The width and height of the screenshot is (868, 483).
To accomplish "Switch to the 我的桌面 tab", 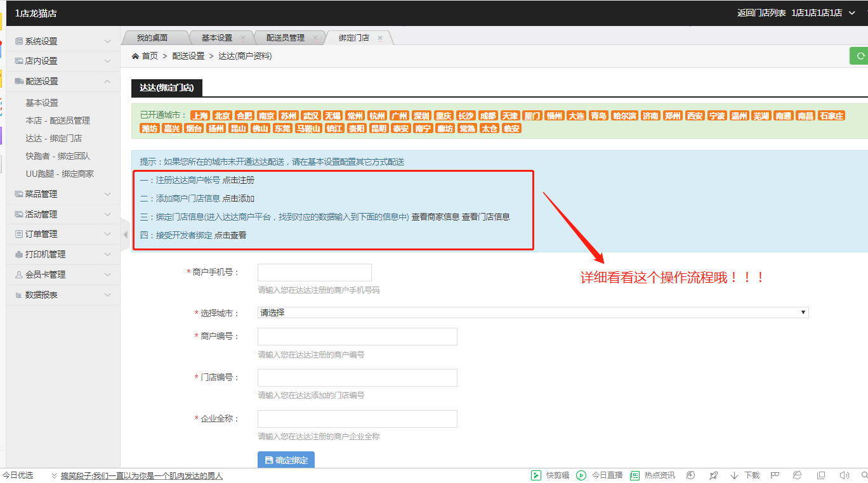I will coord(152,38).
